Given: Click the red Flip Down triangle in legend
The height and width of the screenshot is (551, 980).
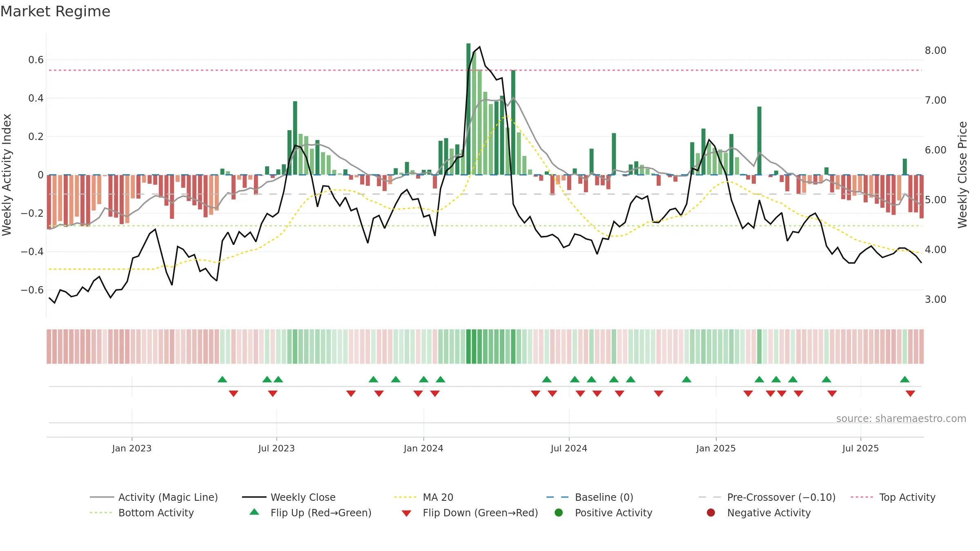Looking at the screenshot, I should click(406, 513).
